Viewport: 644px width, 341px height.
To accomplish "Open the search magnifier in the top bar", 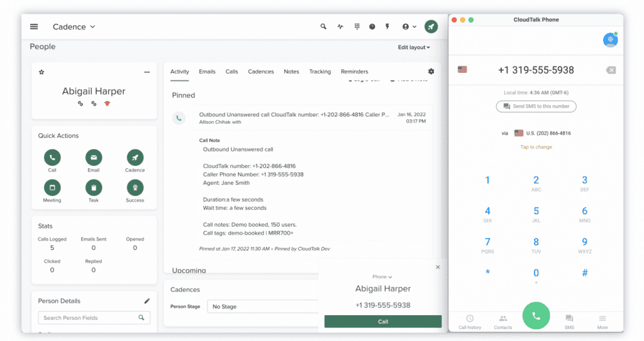I will [x=324, y=26].
